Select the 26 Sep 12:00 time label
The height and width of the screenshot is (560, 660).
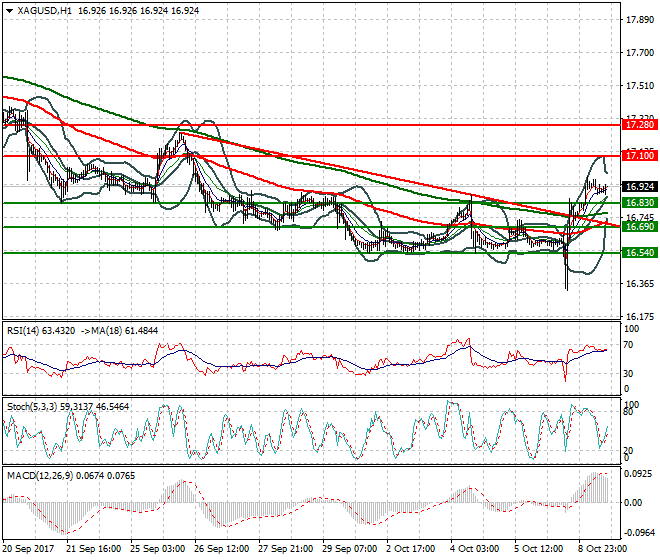tap(221, 549)
